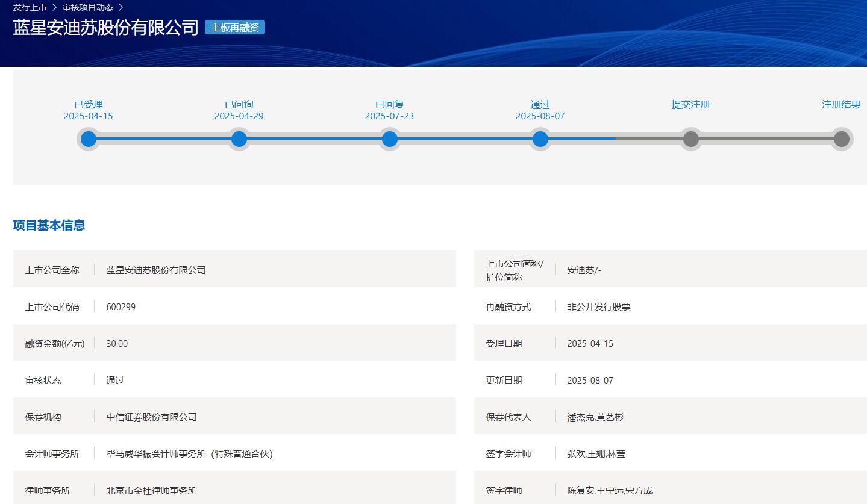Click the 发行上市 breadcrumb link
Screen dimensions: 867x504
[30, 7]
